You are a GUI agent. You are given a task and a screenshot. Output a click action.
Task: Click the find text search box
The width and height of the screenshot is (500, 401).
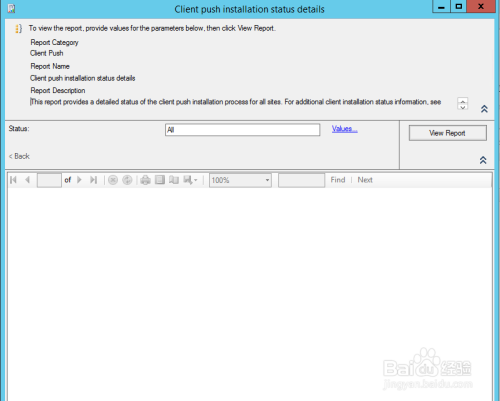point(302,180)
